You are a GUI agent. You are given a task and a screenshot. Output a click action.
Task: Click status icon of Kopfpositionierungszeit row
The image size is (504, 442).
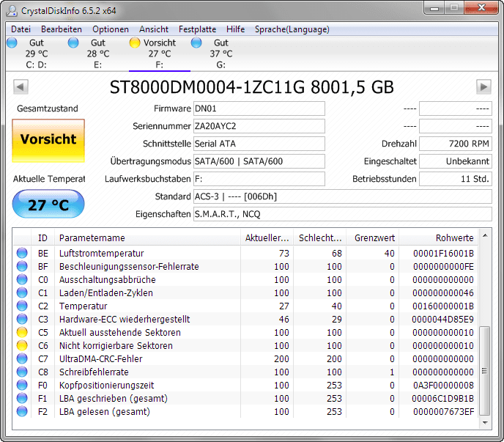point(22,385)
